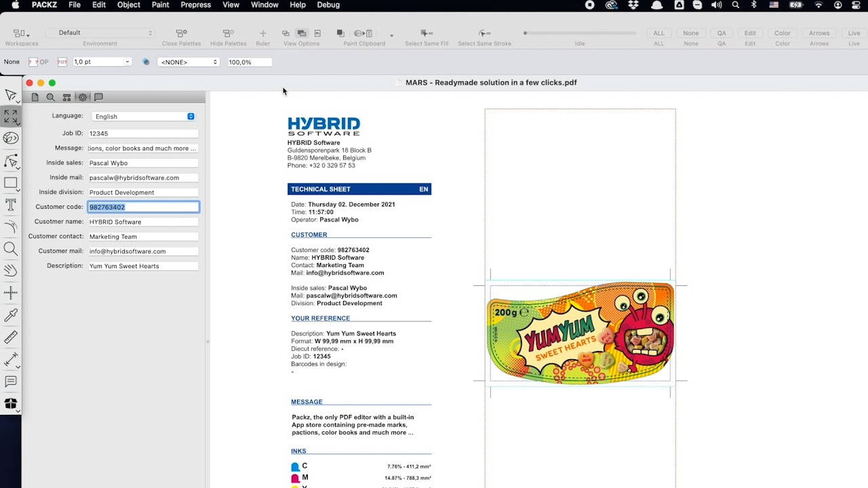Image resolution: width=868 pixels, height=488 pixels.
Task: Click the Select Same Fill icon
Action: tap(426, 33)
